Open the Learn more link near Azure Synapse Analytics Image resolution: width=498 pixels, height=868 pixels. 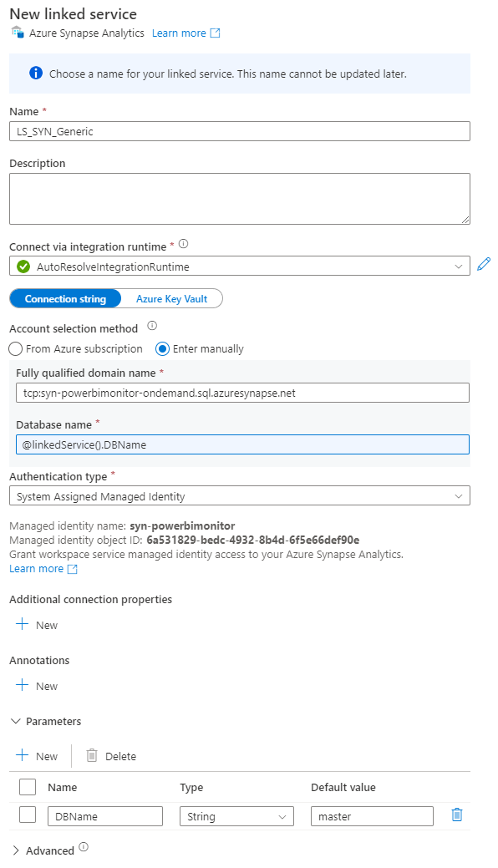point(180,33)
